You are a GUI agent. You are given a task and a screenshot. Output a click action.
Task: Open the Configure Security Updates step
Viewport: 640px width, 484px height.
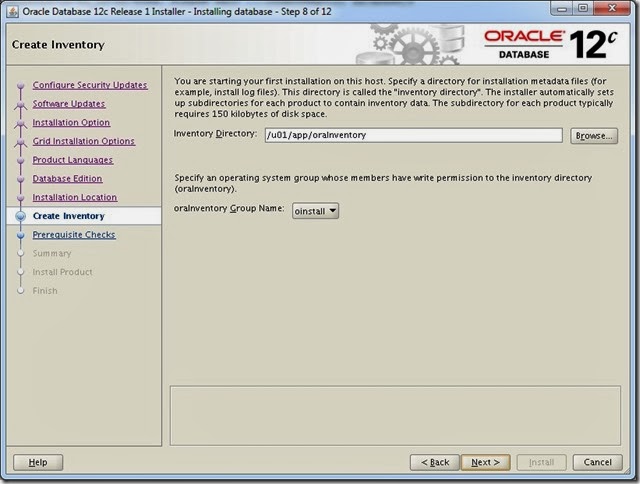pos(90,85)
